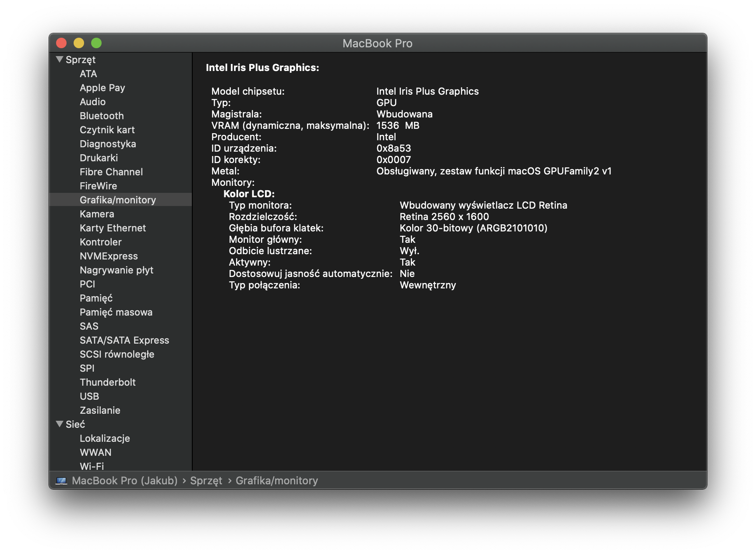Click the window title MacBook Pro
Image resolution: width=756 pixels, height=554 pixels.
click(378, 43)
